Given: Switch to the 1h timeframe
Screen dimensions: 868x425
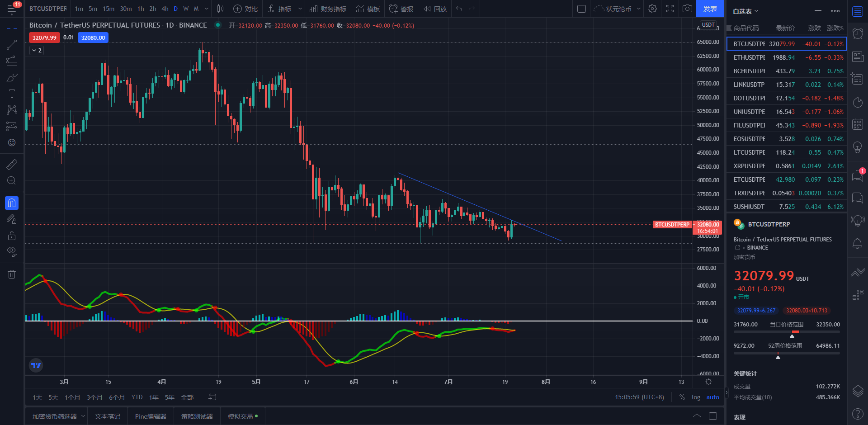Looking at the screenshot, I should [141, 9].
